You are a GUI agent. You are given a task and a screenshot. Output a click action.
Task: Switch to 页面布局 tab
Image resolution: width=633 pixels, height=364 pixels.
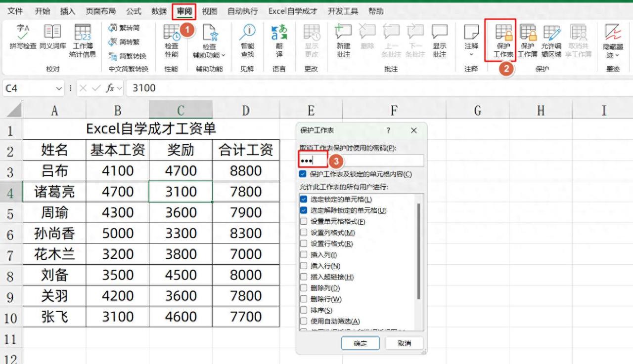[x=101, y=11]
